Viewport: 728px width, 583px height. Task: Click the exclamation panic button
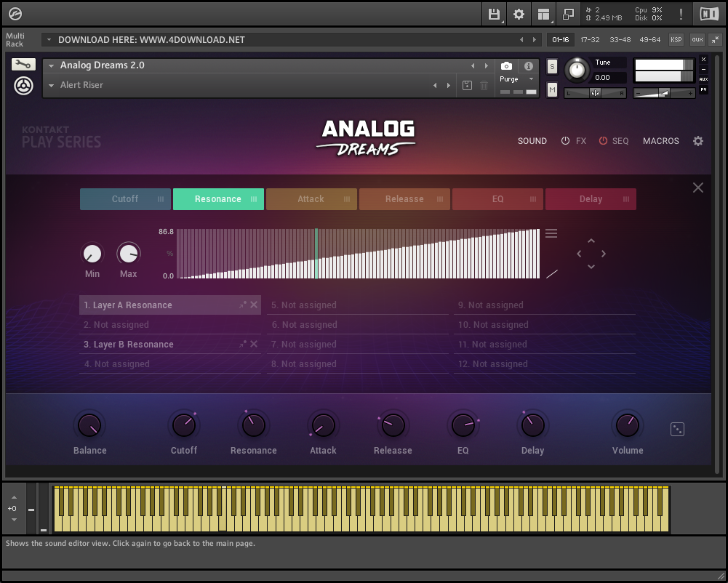click(x=681, y=15)
